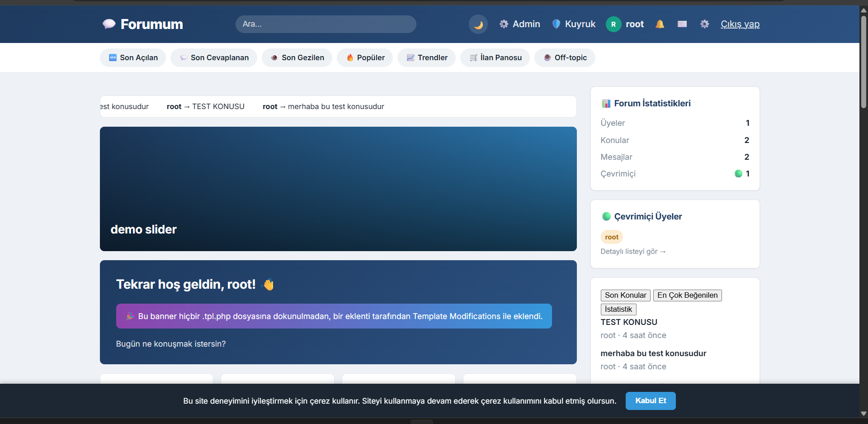Select the En Çok Beğenilen widget button
The height and width of the screenshot is (424, 868).
point(688,295)
